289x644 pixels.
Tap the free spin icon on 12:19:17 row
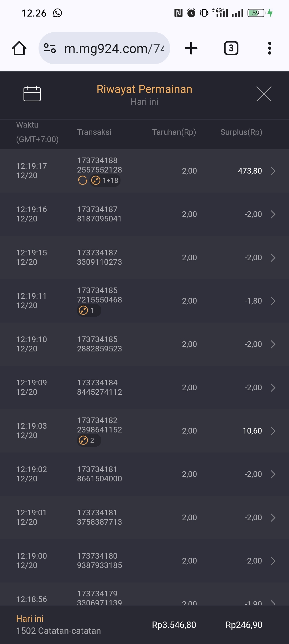pyautogui.click(x=82, y=181)
